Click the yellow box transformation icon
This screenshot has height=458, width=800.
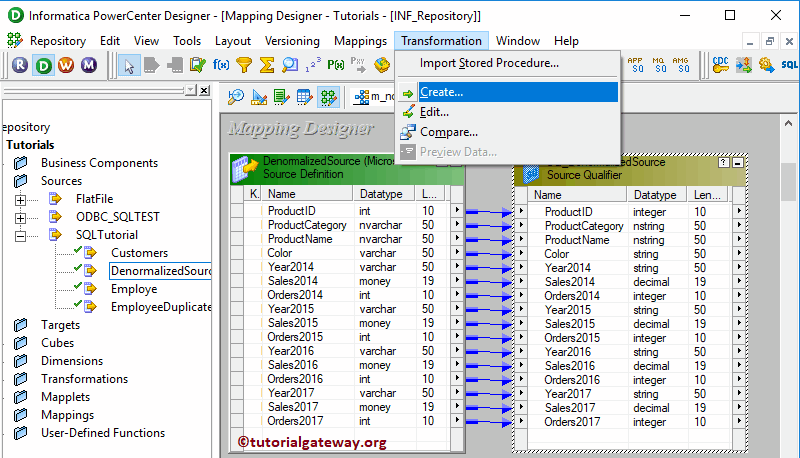(x=382, y=65)
